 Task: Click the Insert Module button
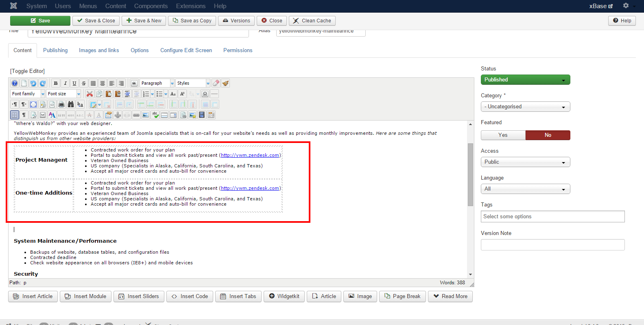pos(85,296)
